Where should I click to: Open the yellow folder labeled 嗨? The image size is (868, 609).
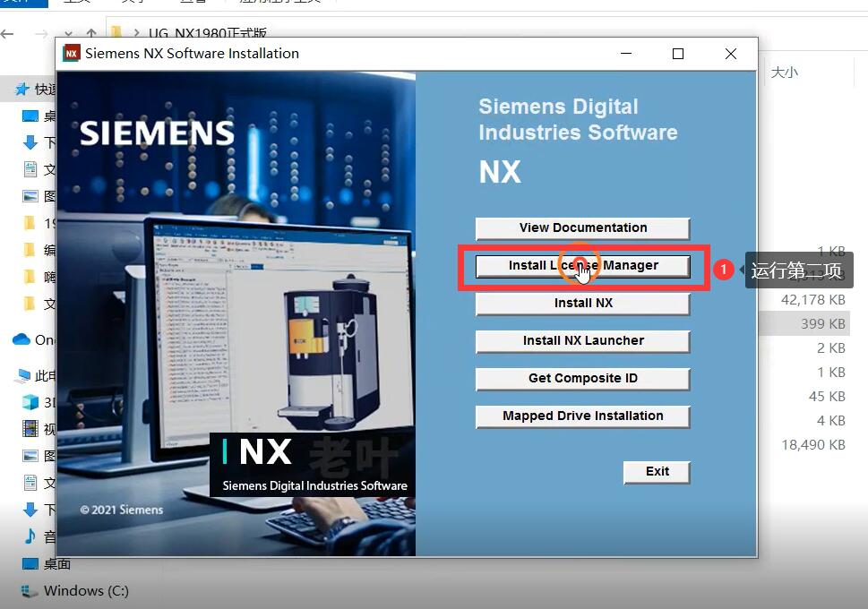coord(30,277)
